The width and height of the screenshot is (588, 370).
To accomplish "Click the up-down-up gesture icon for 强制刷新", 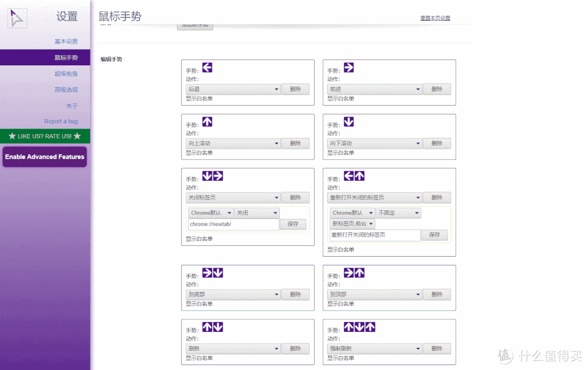I will tap(359, 327).
